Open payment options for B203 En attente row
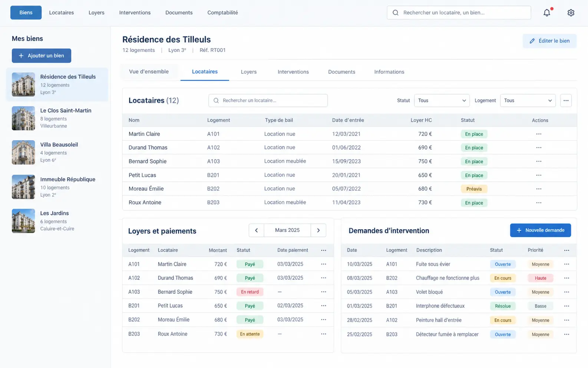Viewport: 588px width, 368px height. coord(324,334)
